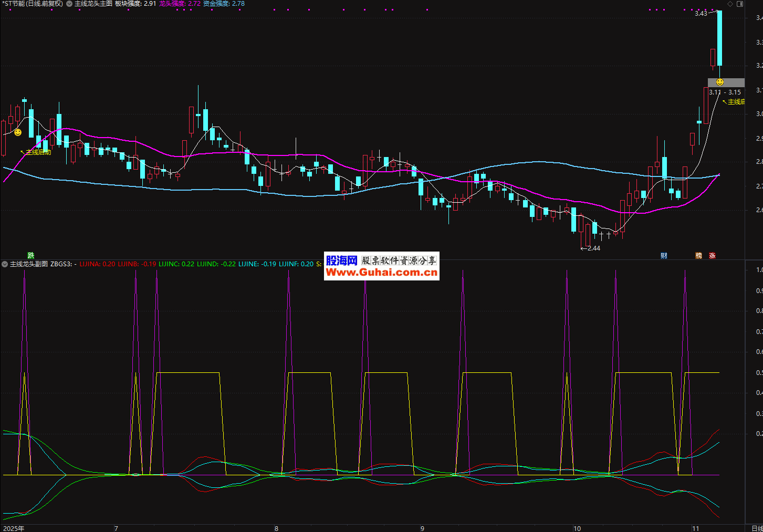Screen dimensions: 763x532
Task: Click the *ST节能 (日线.前复权) title
Action: coord(33,4)
